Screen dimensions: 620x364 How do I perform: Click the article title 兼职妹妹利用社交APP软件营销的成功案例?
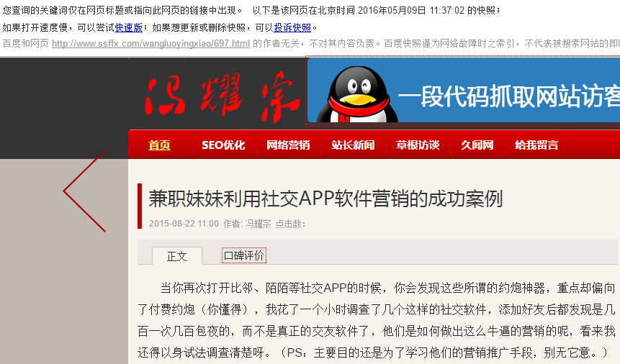point(325,199)
